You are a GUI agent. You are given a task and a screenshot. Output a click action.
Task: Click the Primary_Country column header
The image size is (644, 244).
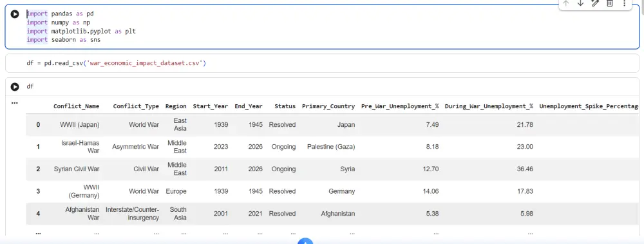328,106
